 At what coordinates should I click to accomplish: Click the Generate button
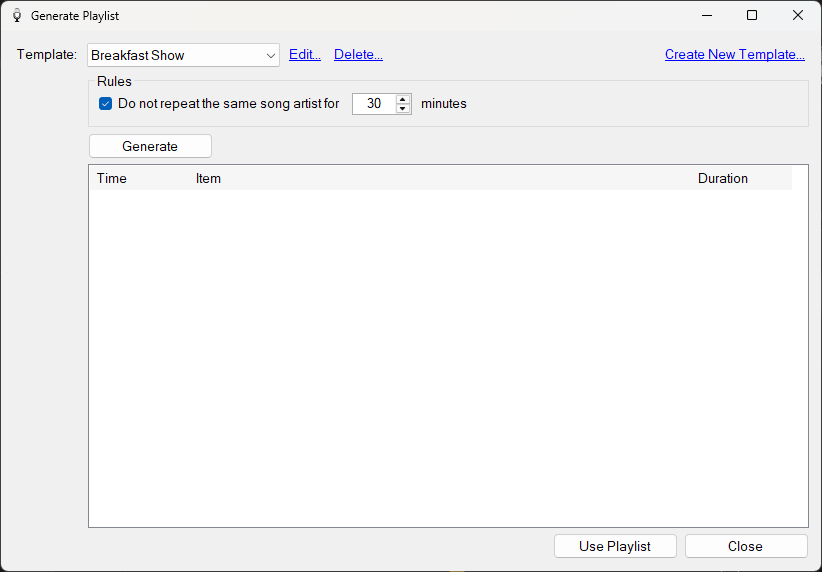pos(150,146)
